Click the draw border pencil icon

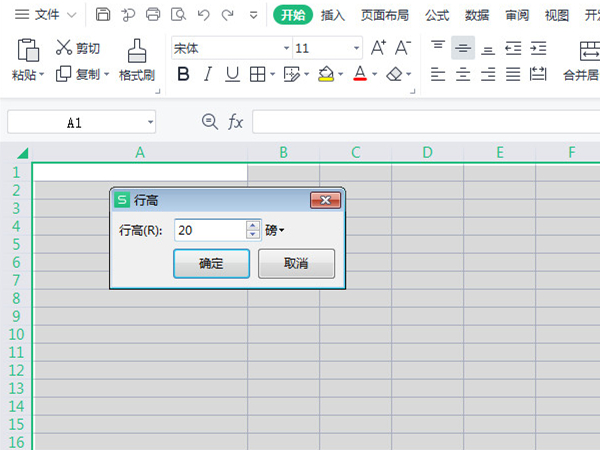pyautogui.click(x=292, y=74)
